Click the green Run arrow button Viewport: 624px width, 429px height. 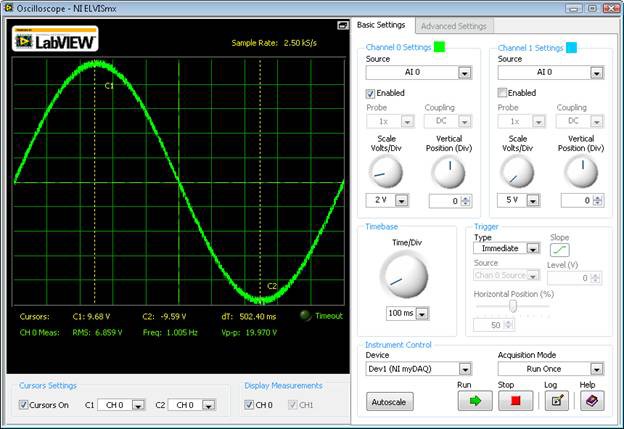[475, 400]
